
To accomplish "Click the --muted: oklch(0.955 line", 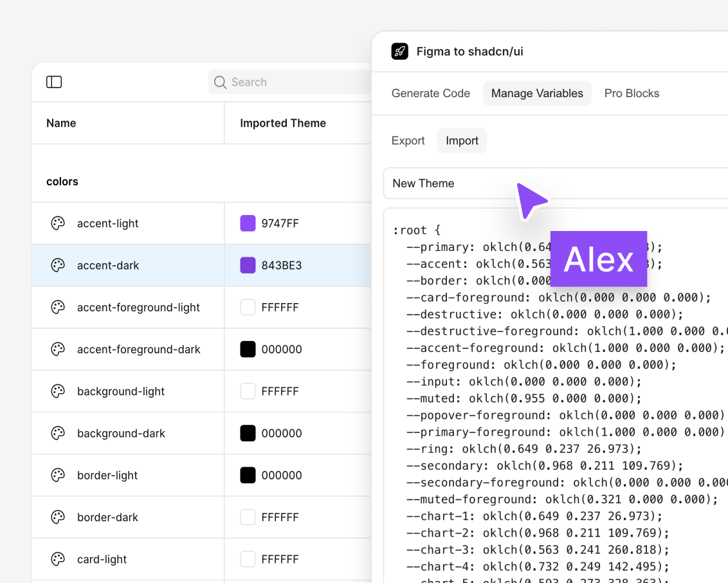I will pyautogui.click(x=523, y=398).
